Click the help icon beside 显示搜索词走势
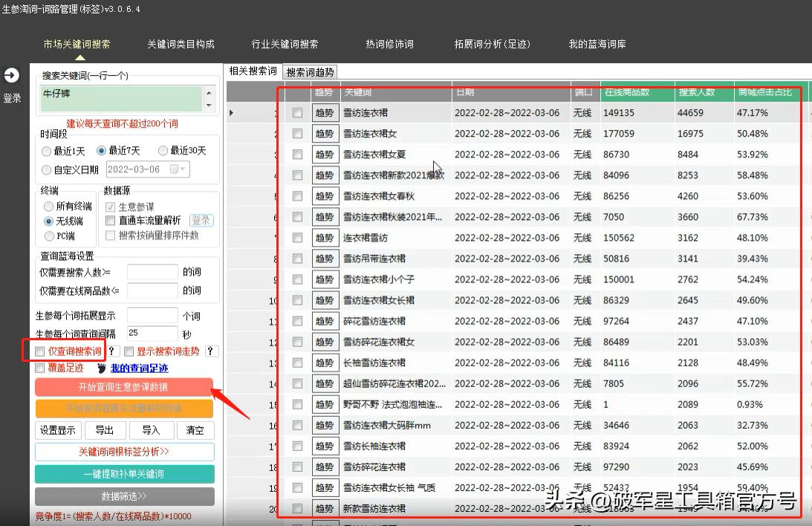812x526 pixels. (x=210, y=351)
